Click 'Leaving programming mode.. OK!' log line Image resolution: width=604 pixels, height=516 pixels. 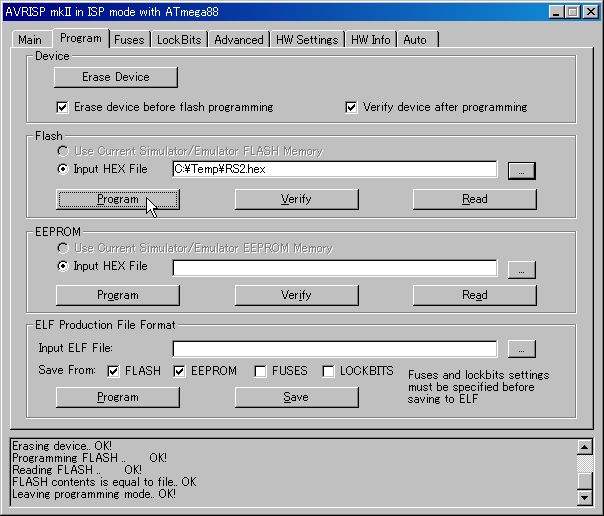pos(94,494)
